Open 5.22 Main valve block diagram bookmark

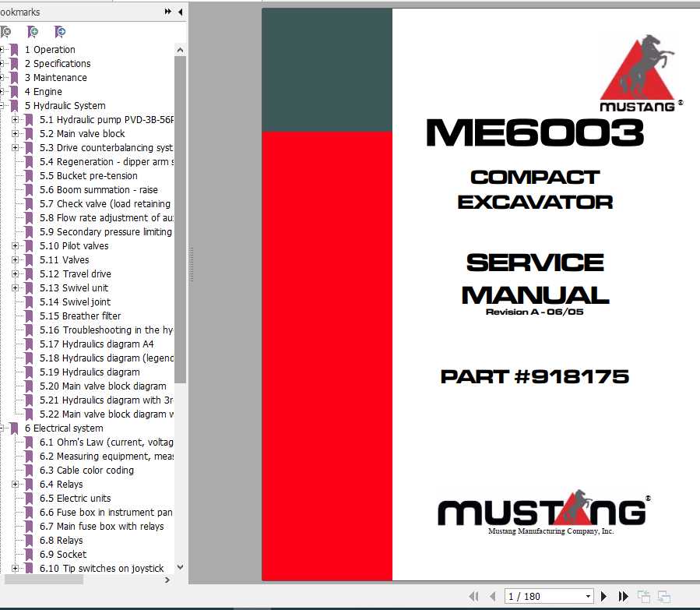coord(107,414)
